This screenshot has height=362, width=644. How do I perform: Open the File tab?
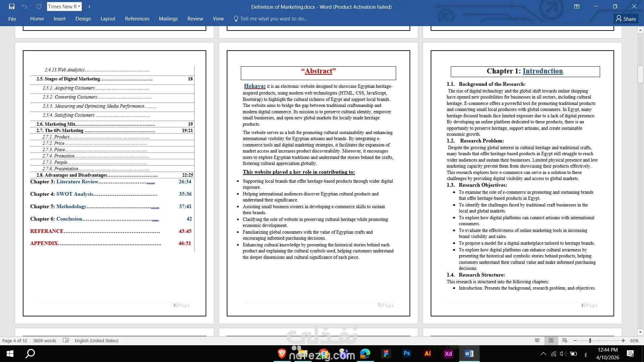point(12,19)
